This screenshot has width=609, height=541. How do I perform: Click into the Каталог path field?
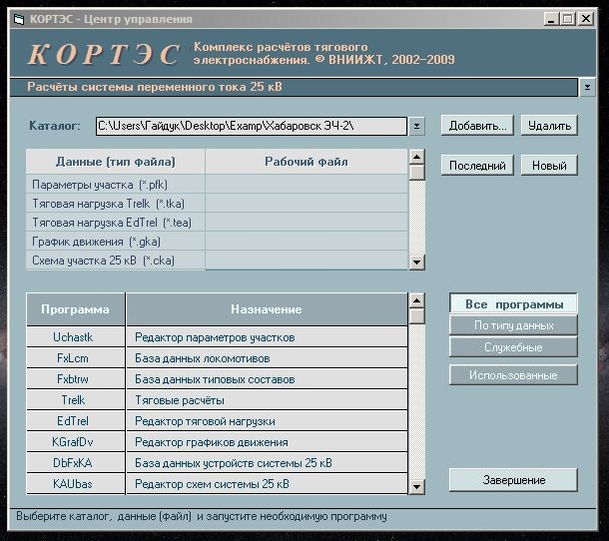251,126
